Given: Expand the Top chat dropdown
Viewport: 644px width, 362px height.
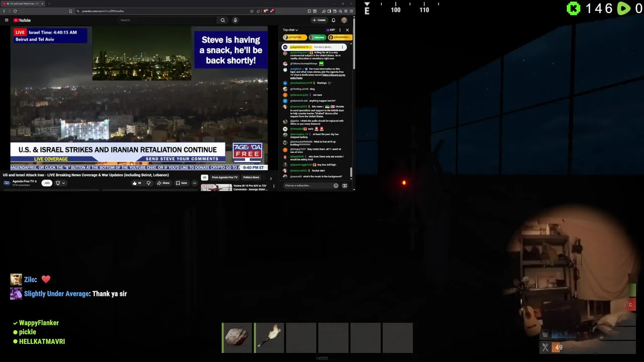Looking at the screenshot, I should pyautogui.click(x=290, y=30).
